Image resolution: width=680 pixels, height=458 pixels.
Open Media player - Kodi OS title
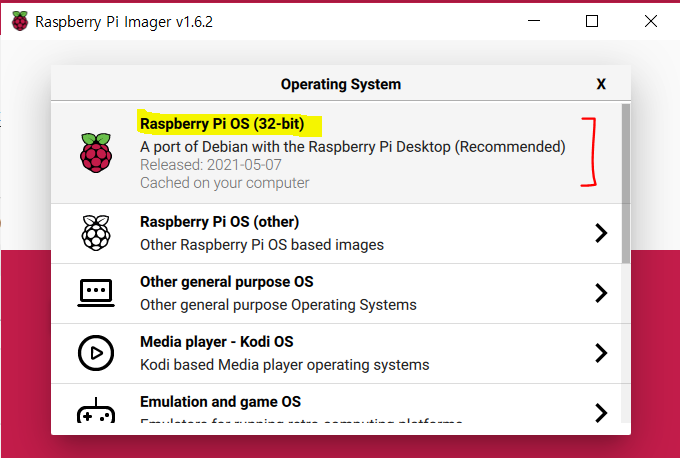click(x=216, y=342)
